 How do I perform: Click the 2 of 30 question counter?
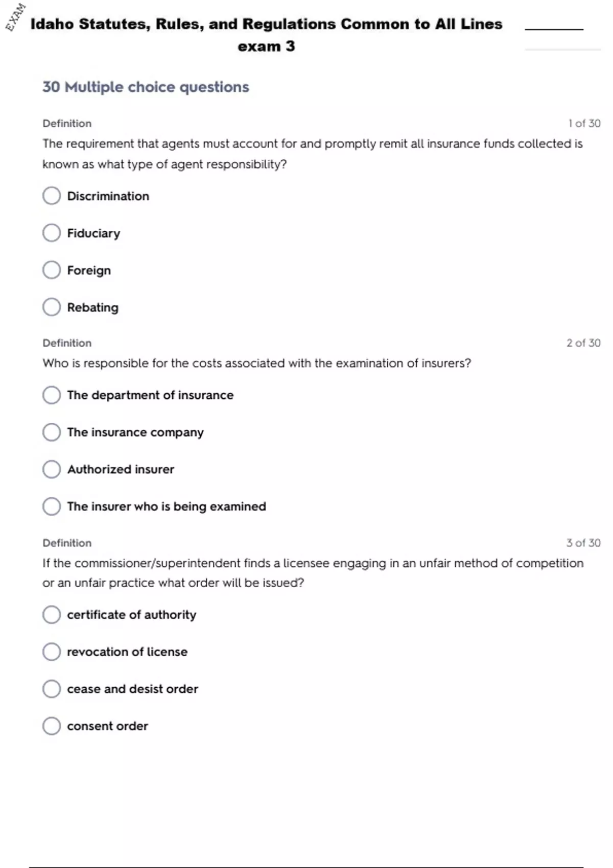click(x=583, y=343)
